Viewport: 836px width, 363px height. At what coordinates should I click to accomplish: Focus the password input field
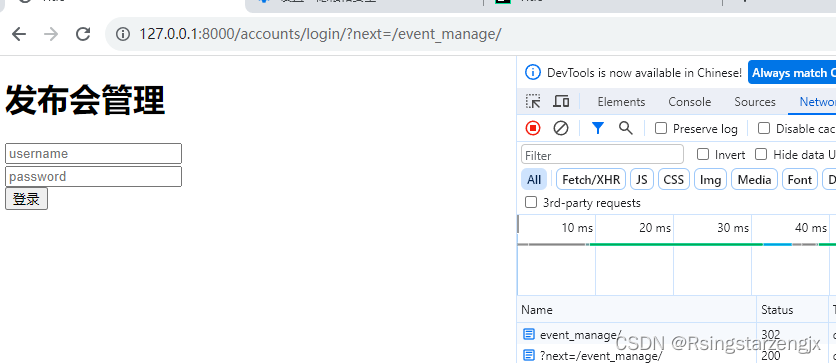pyautogui.click(x=93, y=176)
